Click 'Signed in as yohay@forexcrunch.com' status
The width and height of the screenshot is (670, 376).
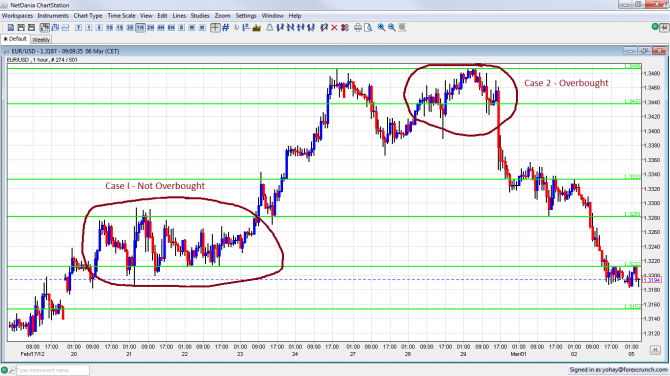pos(618,370)
